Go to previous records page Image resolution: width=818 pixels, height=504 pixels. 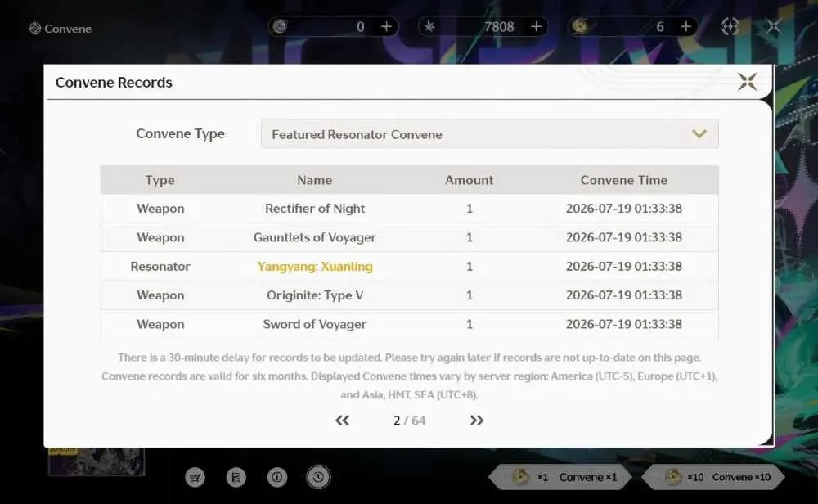tap(342, 421)
